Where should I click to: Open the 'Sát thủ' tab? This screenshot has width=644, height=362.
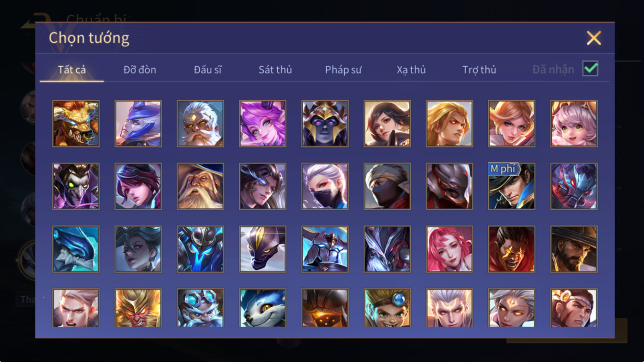(x=275, y=70)
